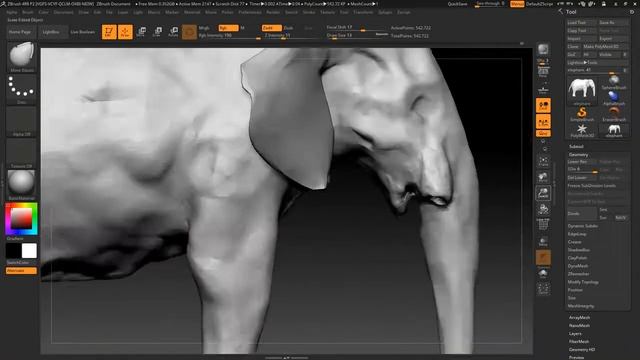
Task: Select the PolyMesh3D star tool icon
Action: [582, 130]
